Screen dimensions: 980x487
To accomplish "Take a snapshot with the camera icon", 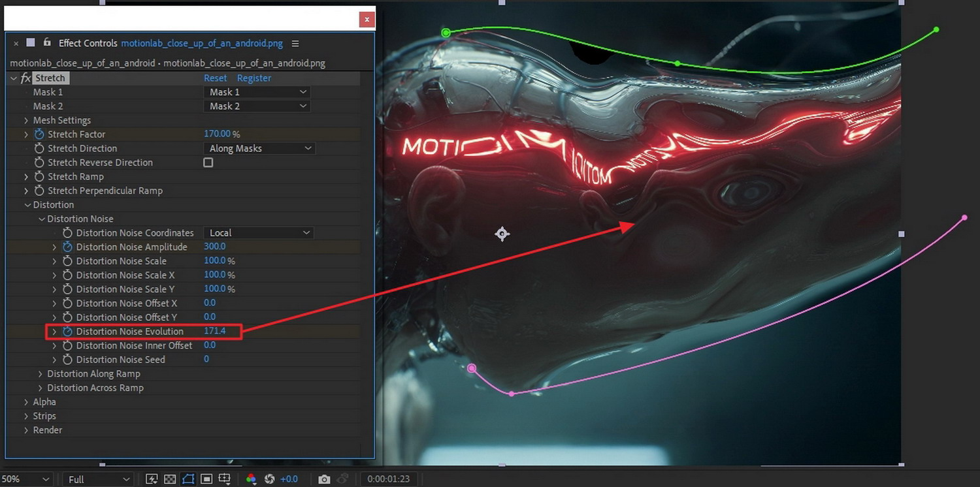I will (324, 479).
